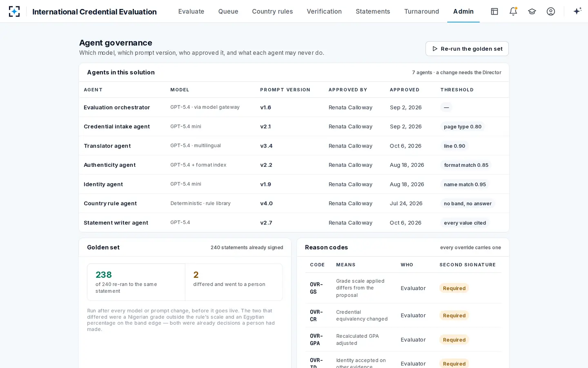Image resolution: width=588 pixels, height=368 pixels.
Task: Click the graduation cap icon
Action: pyautogui.click(x=532, y=11)
